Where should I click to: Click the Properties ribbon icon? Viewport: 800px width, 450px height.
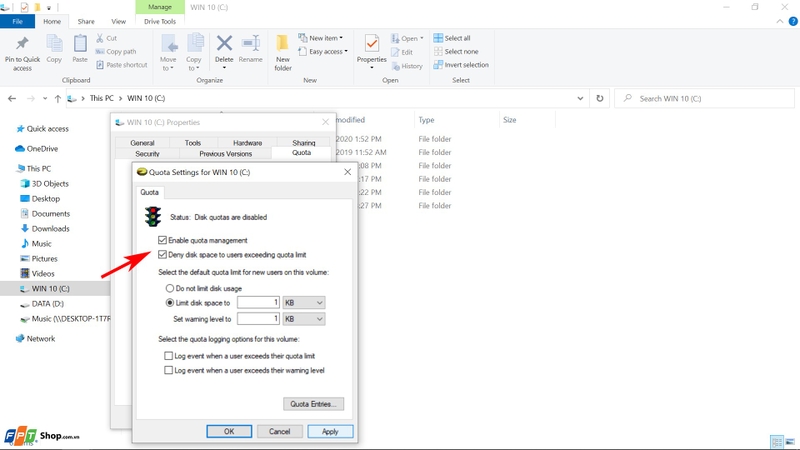coord(371,44)
